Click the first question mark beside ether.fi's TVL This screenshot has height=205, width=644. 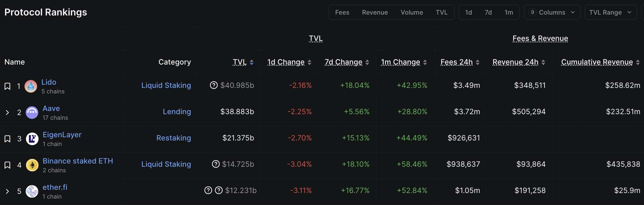point(208,190)
